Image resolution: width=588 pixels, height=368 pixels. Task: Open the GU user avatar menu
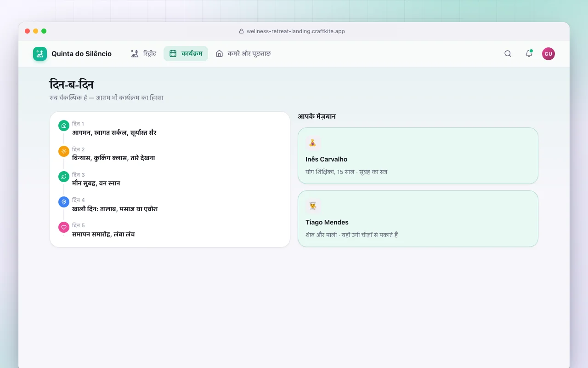click(x=548, y=54)
